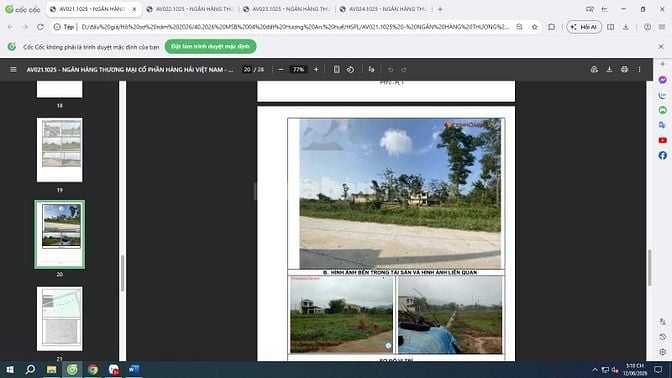Toggle the browser split view panel

611,27
